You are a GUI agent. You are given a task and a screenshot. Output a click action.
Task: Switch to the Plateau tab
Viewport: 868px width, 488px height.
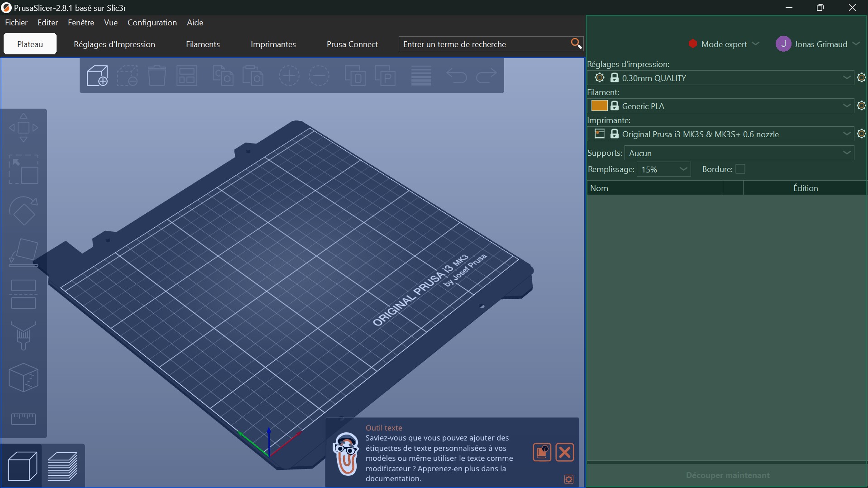coord(30,44)
